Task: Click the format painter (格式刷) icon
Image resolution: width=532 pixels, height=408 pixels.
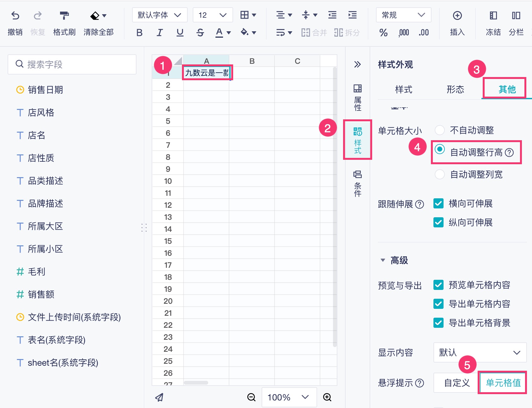Action: click(64, 15)
